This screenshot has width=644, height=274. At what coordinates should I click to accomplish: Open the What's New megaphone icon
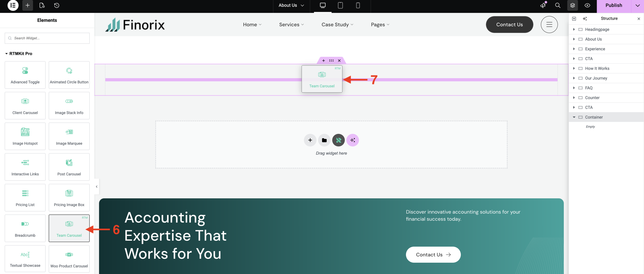click(x=543, y=5)
